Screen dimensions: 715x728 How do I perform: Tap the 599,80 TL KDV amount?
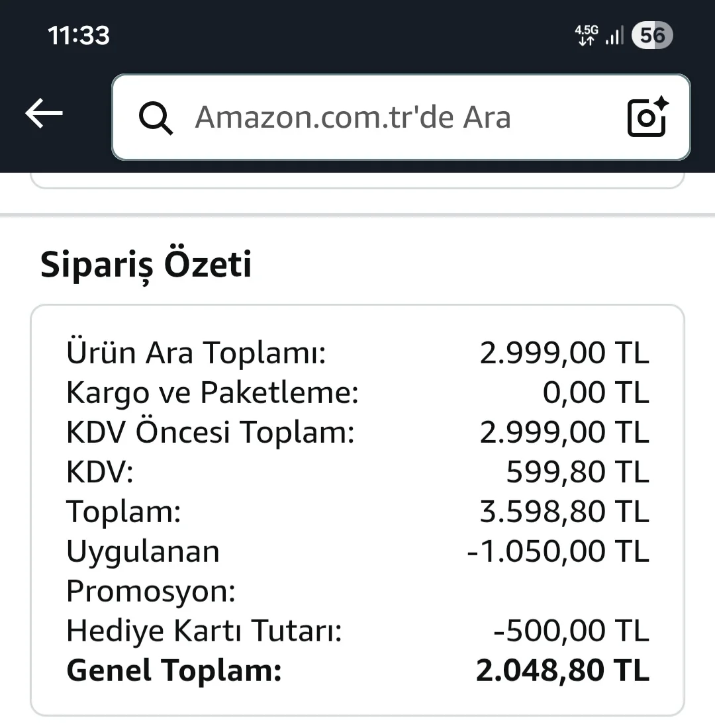(x=577, y=472)
